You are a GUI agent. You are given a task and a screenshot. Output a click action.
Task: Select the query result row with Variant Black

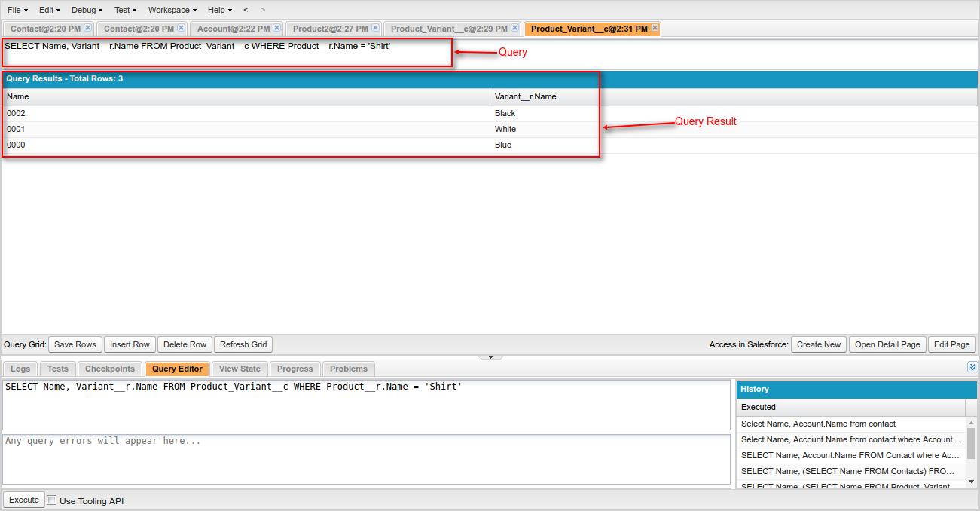[x=301, y=113]
